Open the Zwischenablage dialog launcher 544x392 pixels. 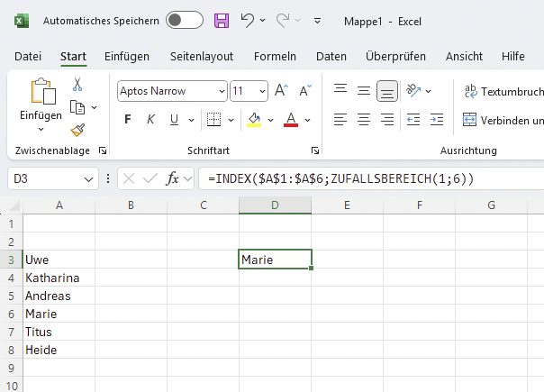tap(103, 150)
